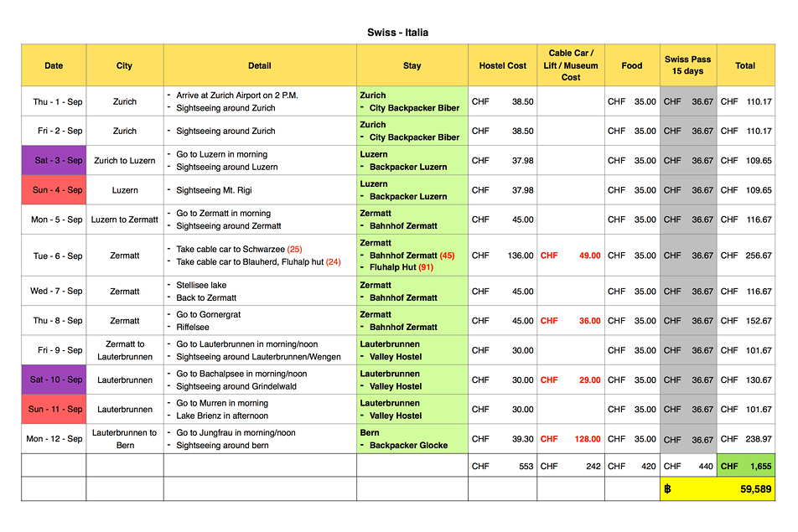The image size is (798, 532).
Task: Click the Food column header
Action: click(632, 65)
